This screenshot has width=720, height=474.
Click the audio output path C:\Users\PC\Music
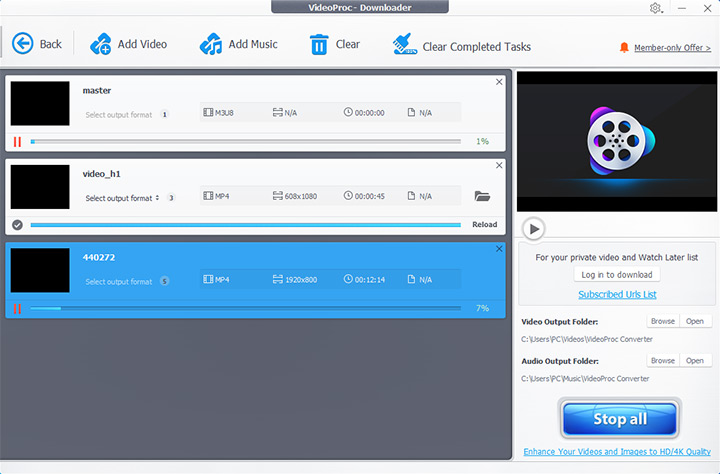coord(585,379)
